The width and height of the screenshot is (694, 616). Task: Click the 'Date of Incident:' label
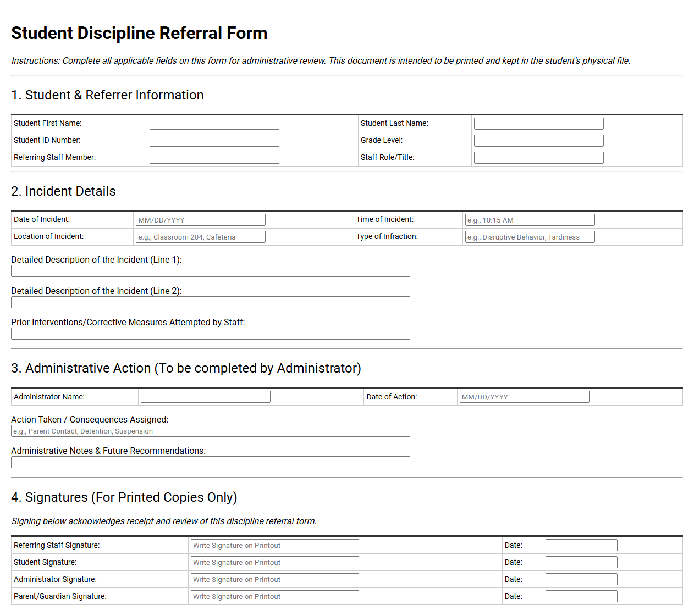point(42,219)
